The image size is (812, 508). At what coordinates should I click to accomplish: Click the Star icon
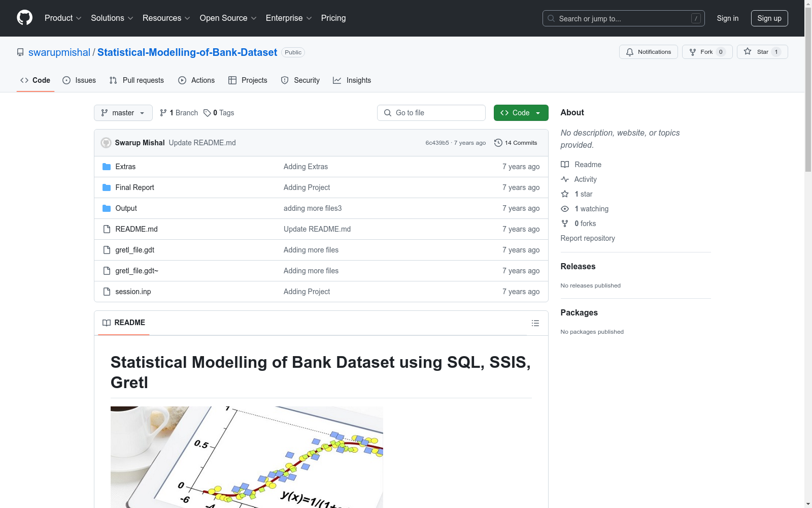click(x=748, y=51)
